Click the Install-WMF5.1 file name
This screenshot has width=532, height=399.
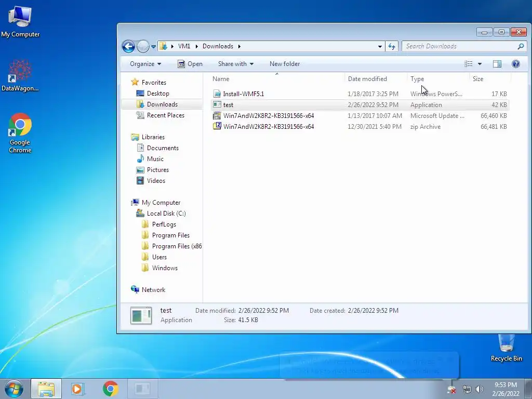[x=244, y=94]
